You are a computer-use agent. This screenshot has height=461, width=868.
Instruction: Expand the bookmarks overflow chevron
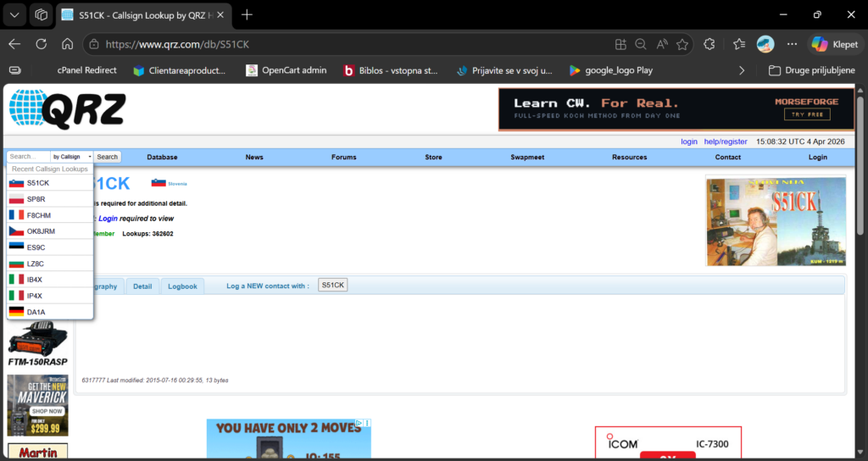coord(742,70)
